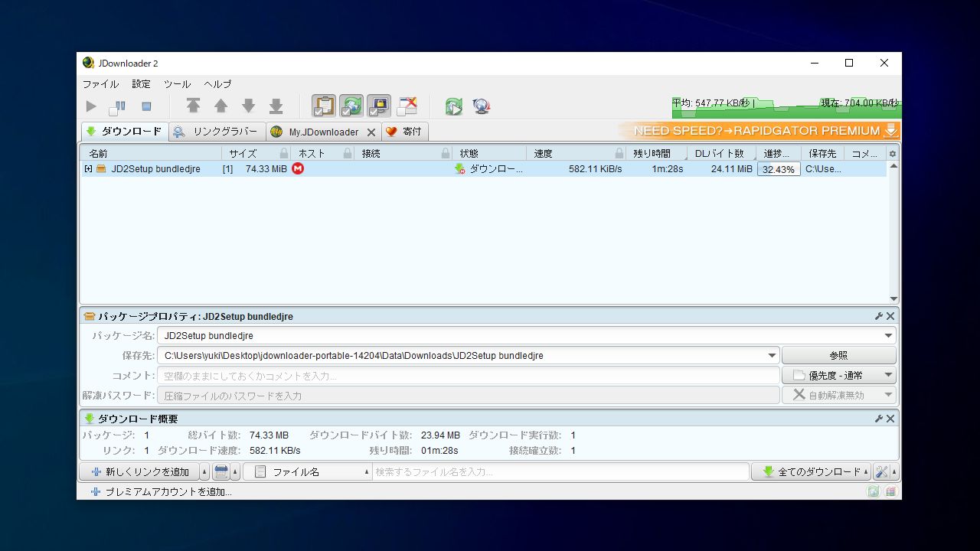This screenshot has width=980, height=551.
Task: Open table column settings gear
Action: click(893, 154)
